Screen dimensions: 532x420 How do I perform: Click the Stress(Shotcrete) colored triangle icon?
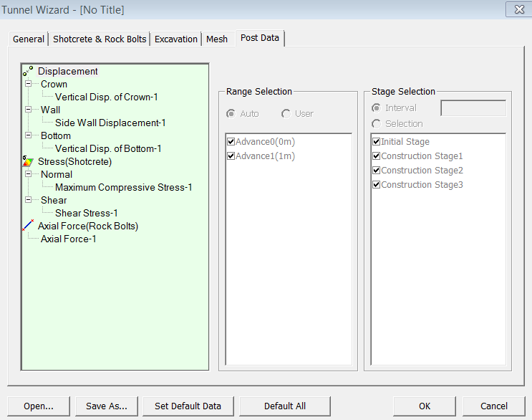point(28,162)
